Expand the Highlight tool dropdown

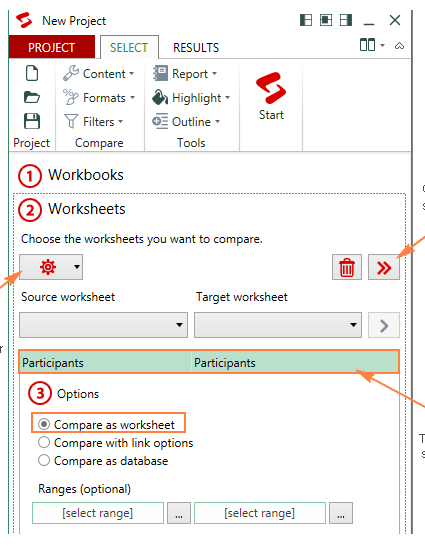coord(191,98)
